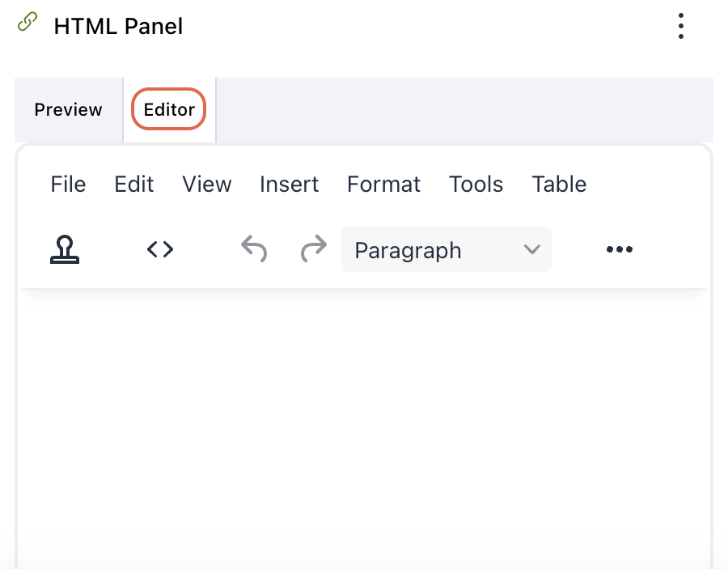Click the HTML Panel heading
The height and width of the screenshot is (569, 728).
tap(118, 25)
